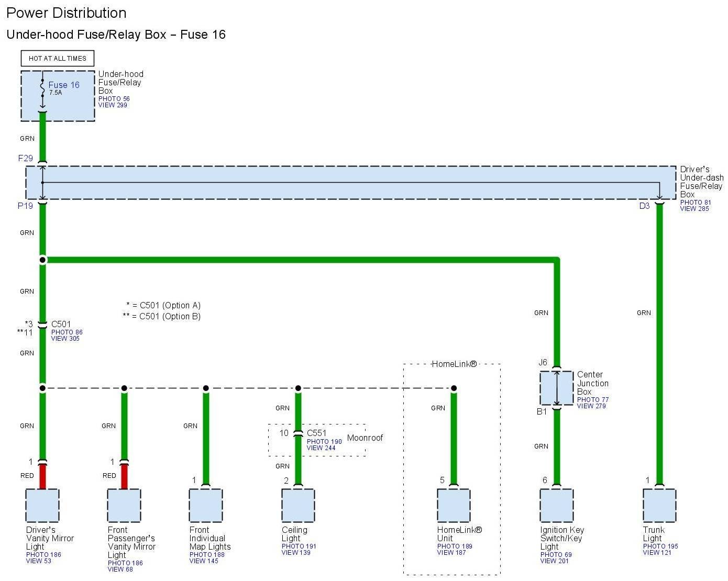Open VIEW 285 link
Screen dimensions: 728x581
(x=694, y=209)
